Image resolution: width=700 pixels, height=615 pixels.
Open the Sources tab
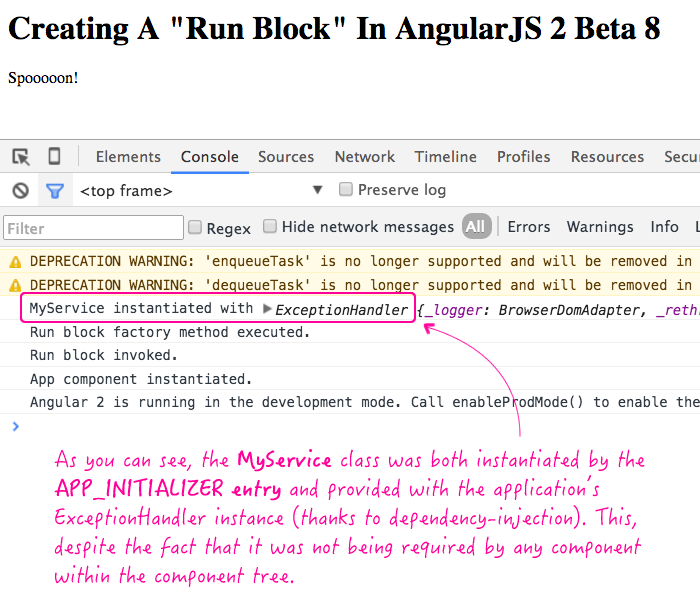pos(286,157)
